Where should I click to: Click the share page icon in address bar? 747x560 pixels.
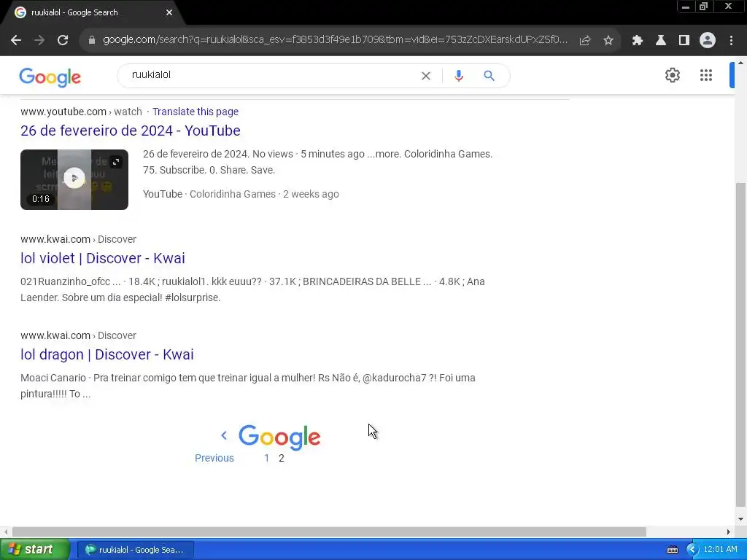pyautogui.click(x=585, y=41)
